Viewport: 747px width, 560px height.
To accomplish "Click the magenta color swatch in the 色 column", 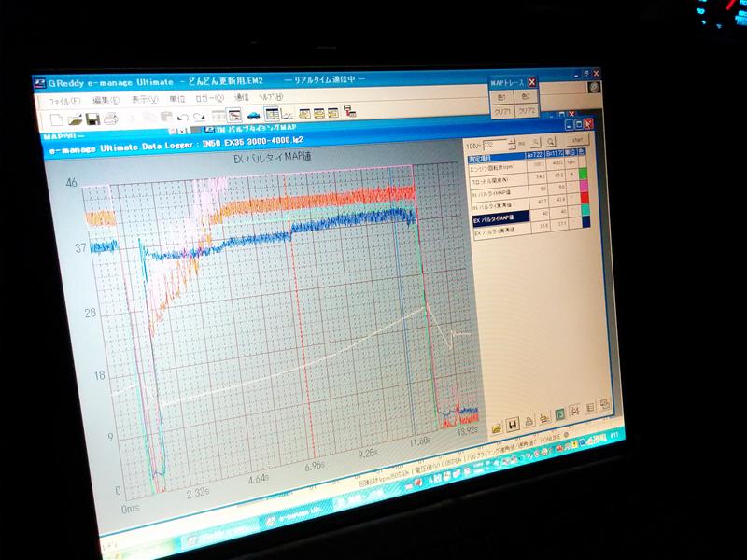I will click(x=585, y=185).
